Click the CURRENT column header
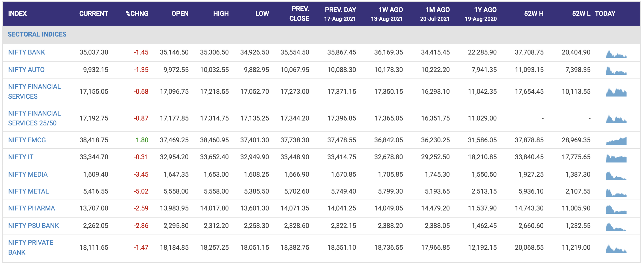The height and width of the screenshot is (265, 644). (x=94, y=14)
